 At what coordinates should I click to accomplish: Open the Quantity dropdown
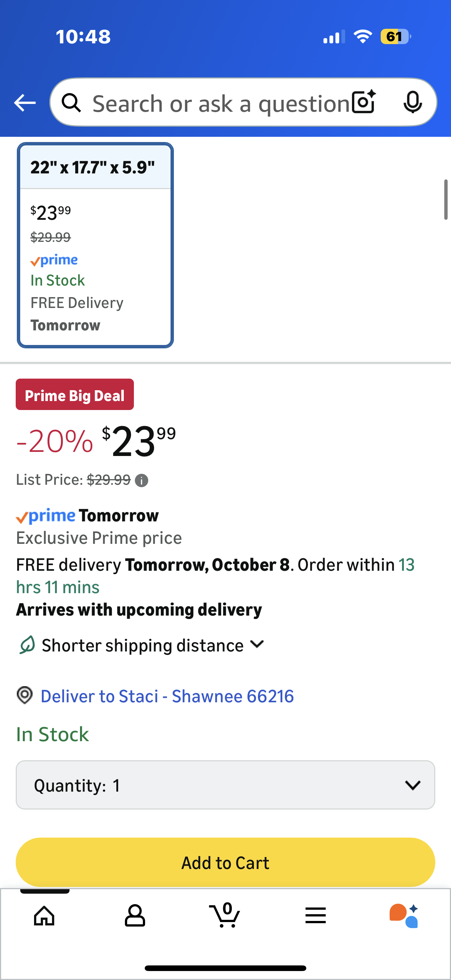(225, 785)
